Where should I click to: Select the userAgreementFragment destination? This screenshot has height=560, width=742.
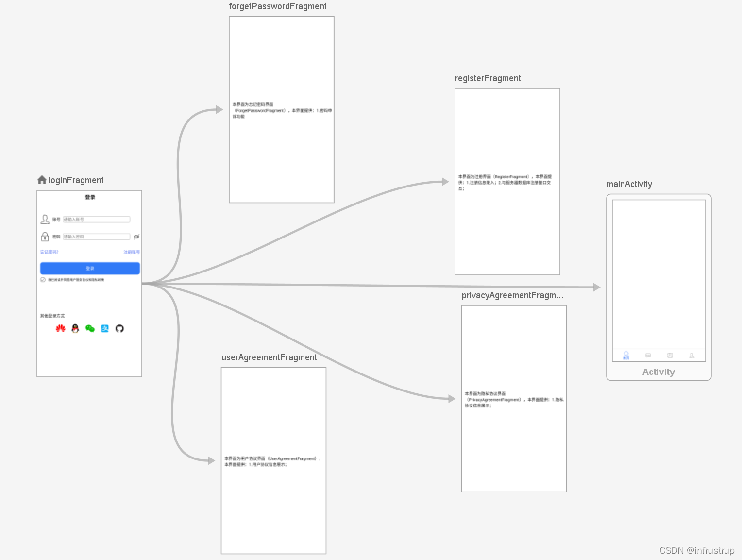[x=273, y=460]
